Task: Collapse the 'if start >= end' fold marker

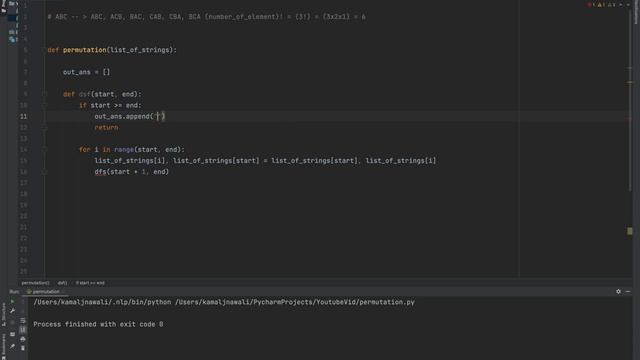Action: (45, 105)
